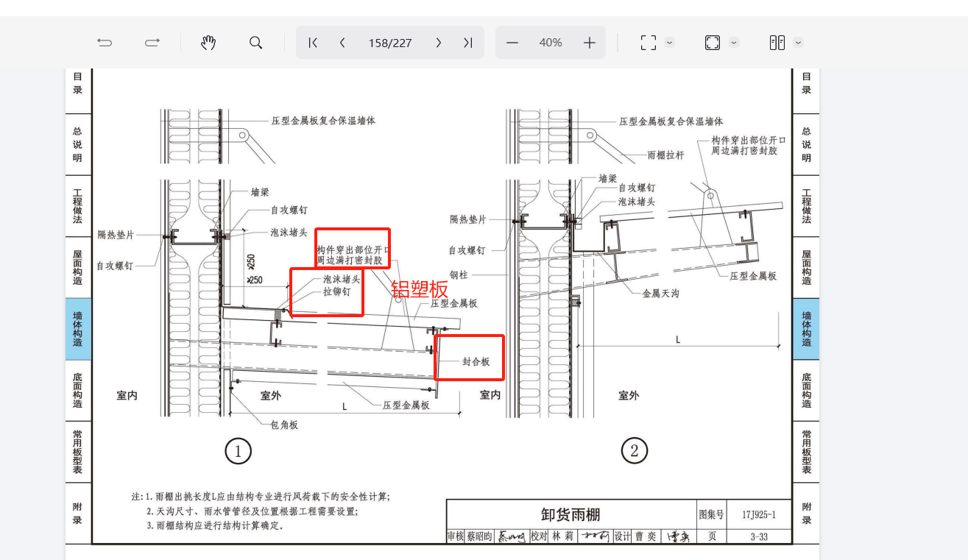Image resolution: width=968 pixels, height=560 pixels.
Task: Click the 曹奕 name in the title block
Action: [x=645, y=537]
